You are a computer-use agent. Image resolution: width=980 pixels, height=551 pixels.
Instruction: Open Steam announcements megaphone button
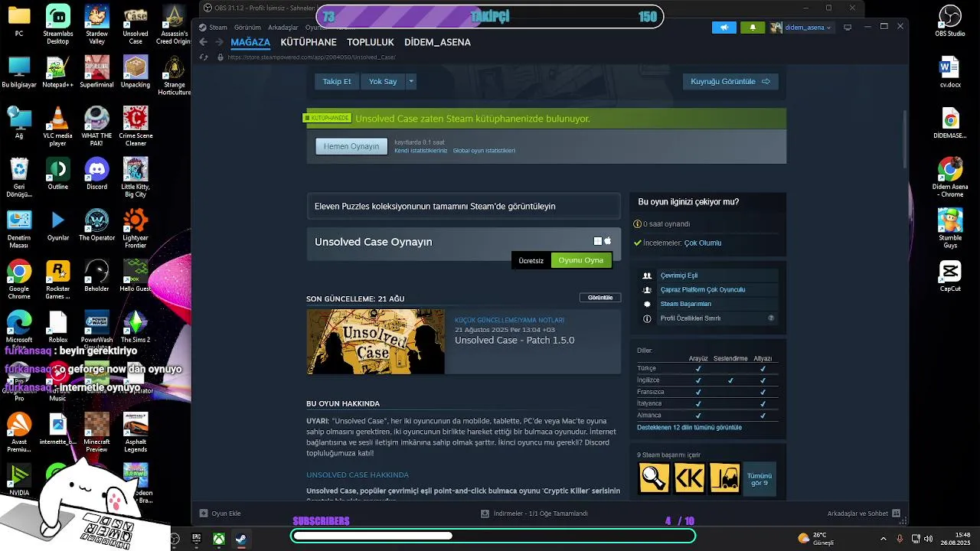click(x=724, y=28)
